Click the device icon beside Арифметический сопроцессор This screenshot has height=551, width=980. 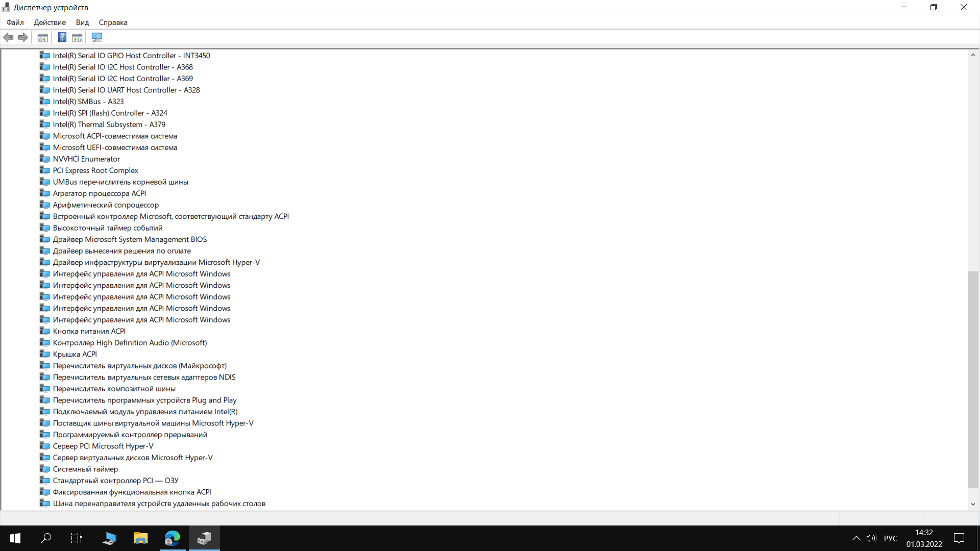[x=45, y=205]
